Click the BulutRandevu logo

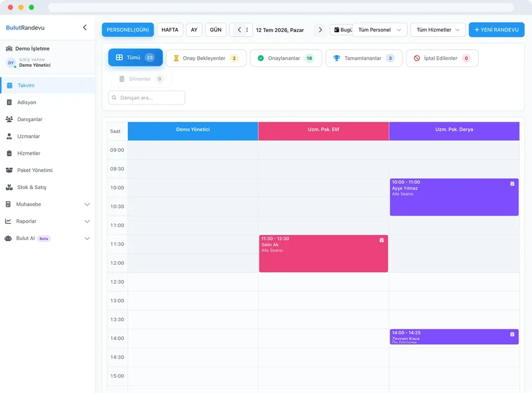click(x=25, y=27)
